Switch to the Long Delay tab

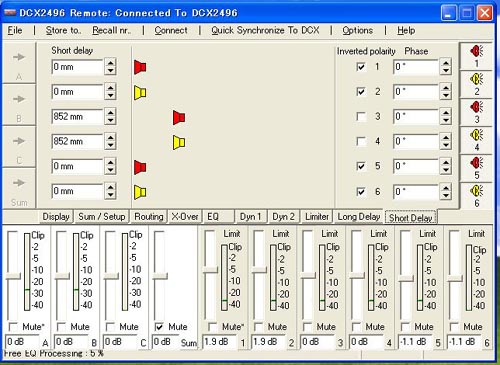(359, 217)
